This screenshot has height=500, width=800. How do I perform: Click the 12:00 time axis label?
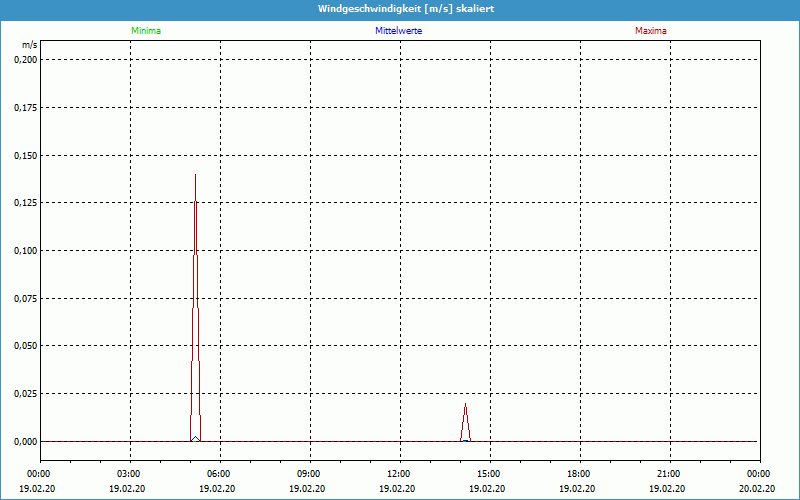point(399,474)
